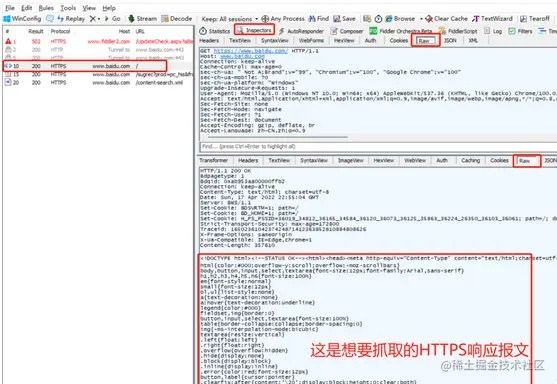The image size is (557, 384).
Task: Toggle Stream mode in toolbar
Action: coord(142,18)
